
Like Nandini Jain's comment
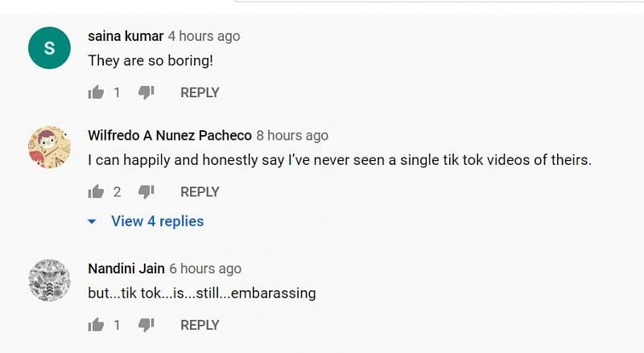click(96, 325)
